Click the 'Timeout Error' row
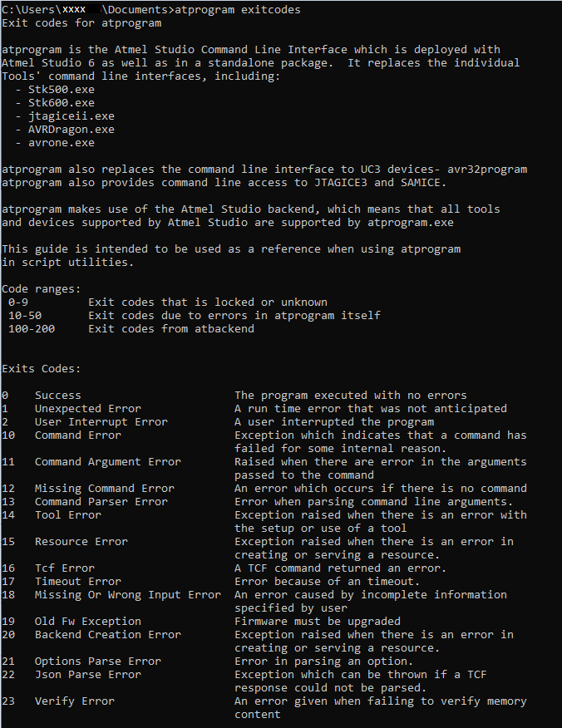 point(78,582)
